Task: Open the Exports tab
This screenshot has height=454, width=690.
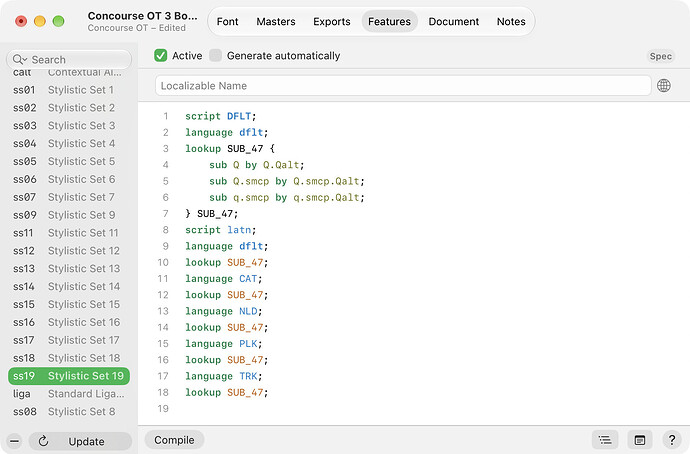Action: 332,22
